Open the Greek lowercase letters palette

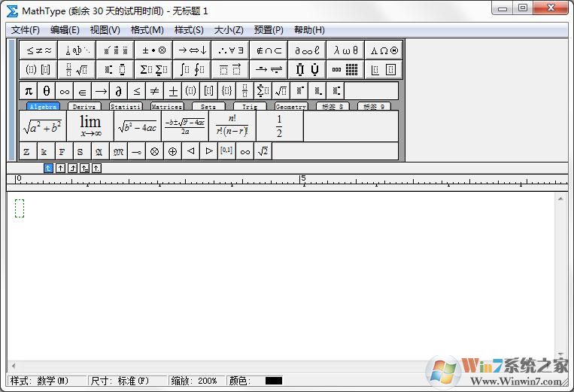346,50
